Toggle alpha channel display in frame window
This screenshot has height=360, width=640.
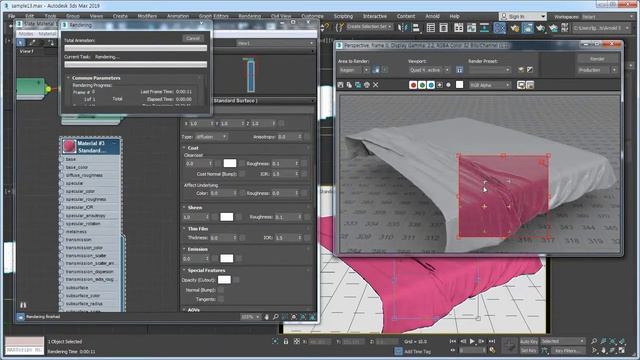440,85
